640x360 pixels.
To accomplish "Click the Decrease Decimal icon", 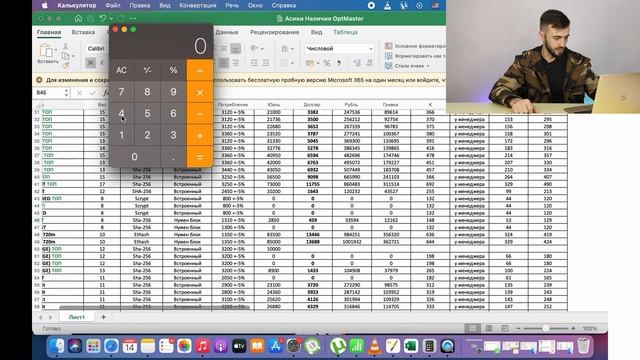I will (x=369, y=63).
